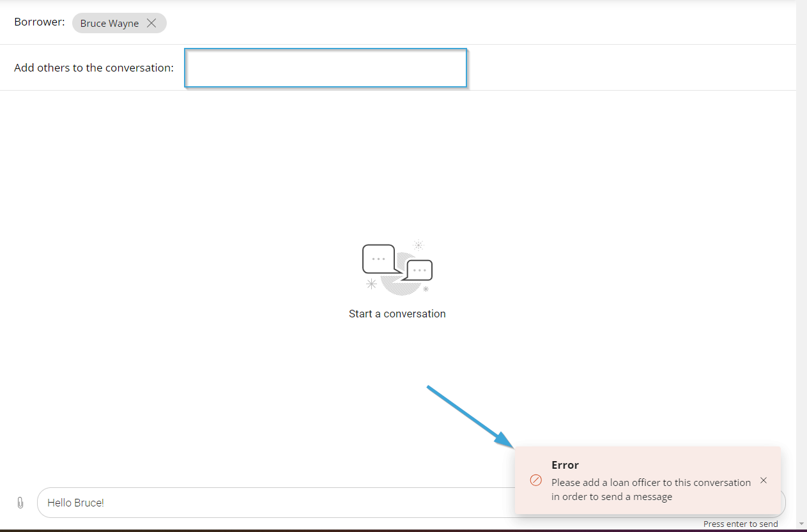This screenshot has width=807, height=532.
Task: Focus the Add others to conversation field
Action: click(x=326, y=68)
